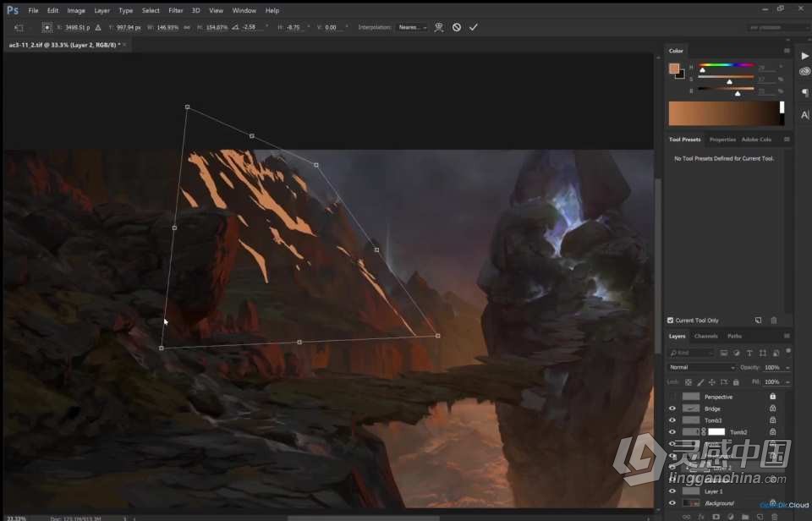Click the lock transparent pixels icon
Image resolution: width=812 pixels, height=521 pixels.
click(689, 382)
